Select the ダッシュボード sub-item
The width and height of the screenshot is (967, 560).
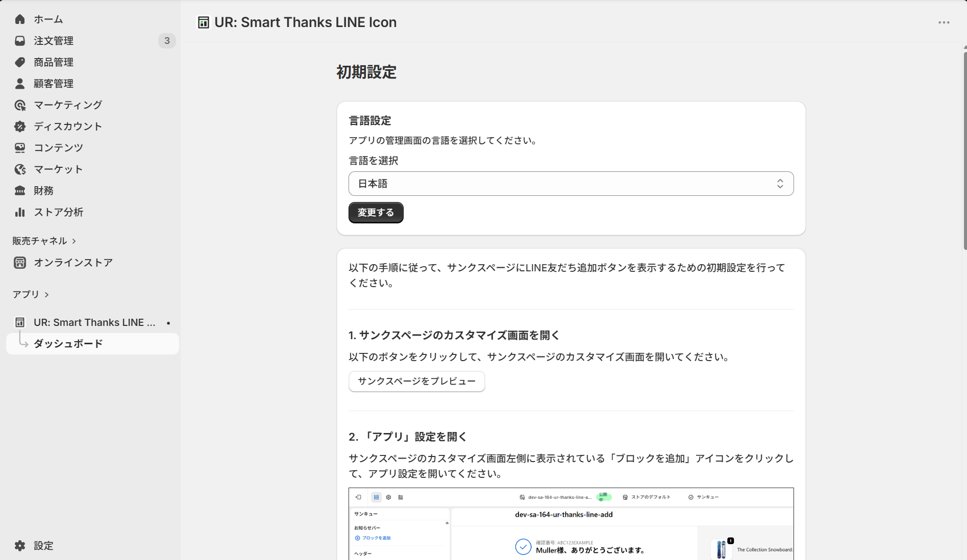(x=92, y=344)
